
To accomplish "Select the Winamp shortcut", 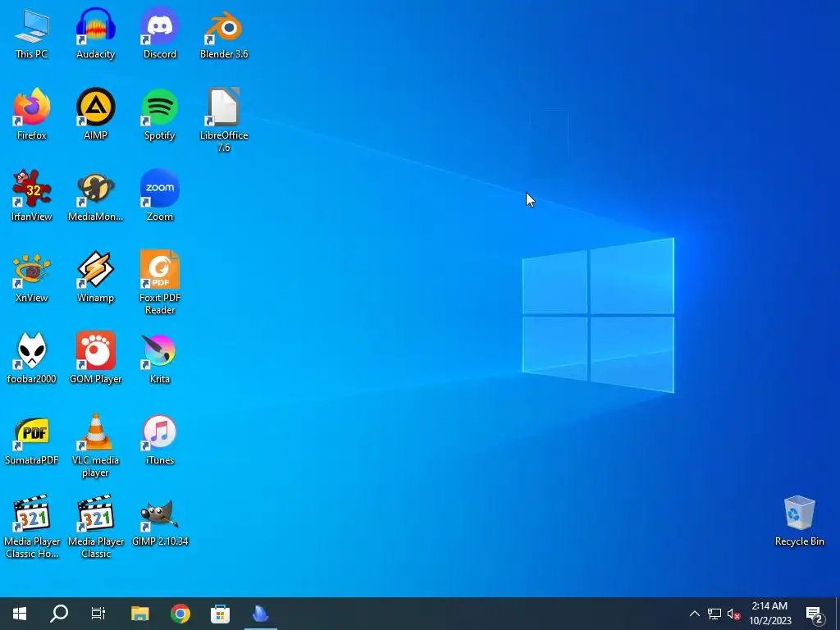I will tap(95, 277).
